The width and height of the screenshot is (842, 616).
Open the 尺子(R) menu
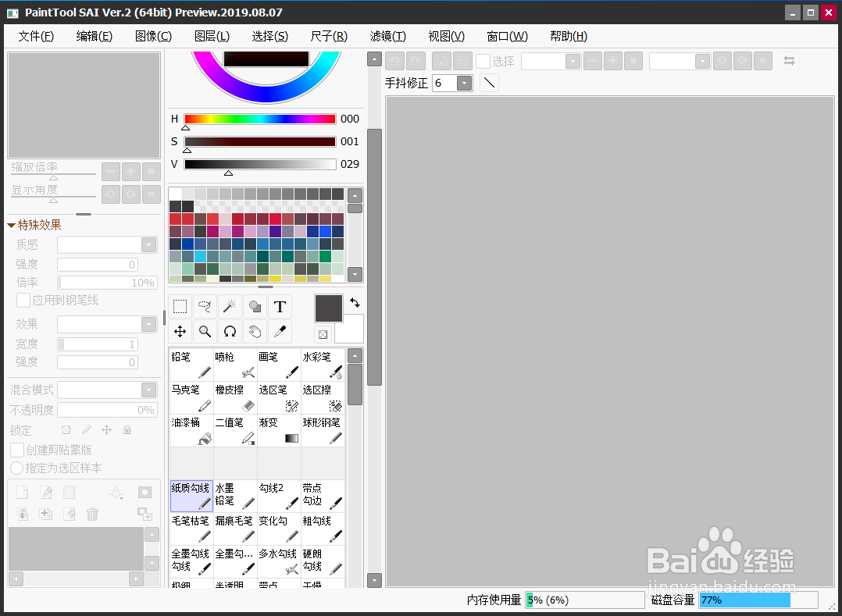tap(329, 36)
